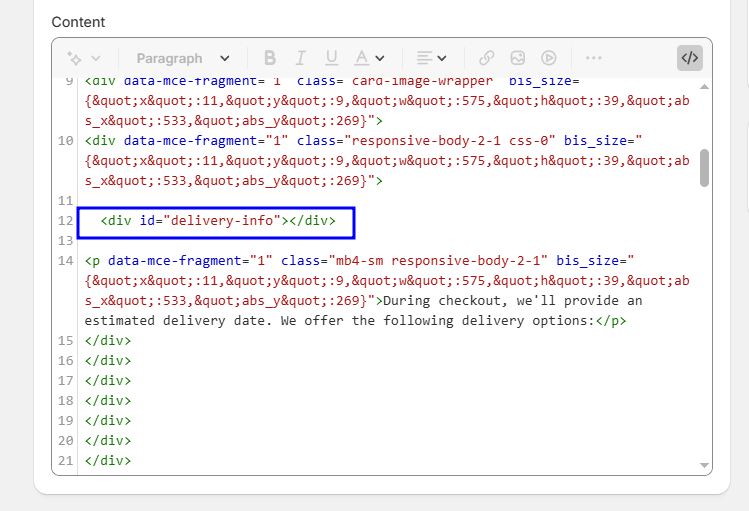Click the closing div on line 16
The width and height of the screenshot is (749, 511).
[108, 361]
